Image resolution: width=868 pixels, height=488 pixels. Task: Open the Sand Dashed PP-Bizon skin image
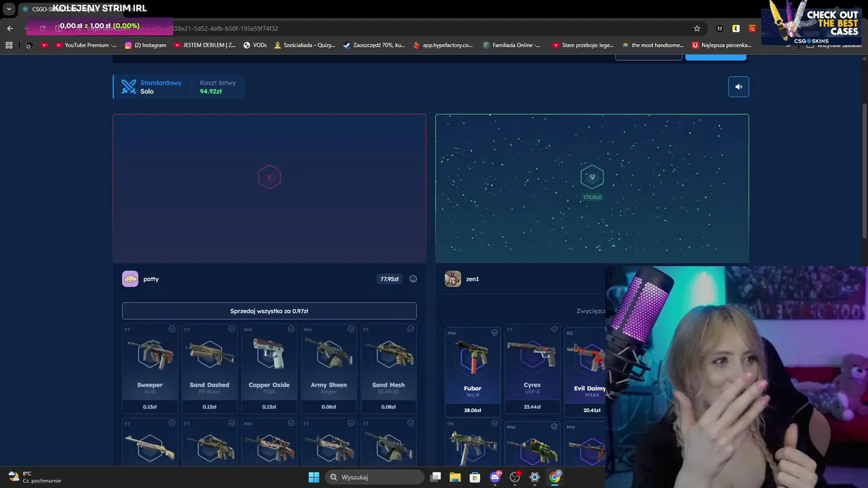click(210, 354)
